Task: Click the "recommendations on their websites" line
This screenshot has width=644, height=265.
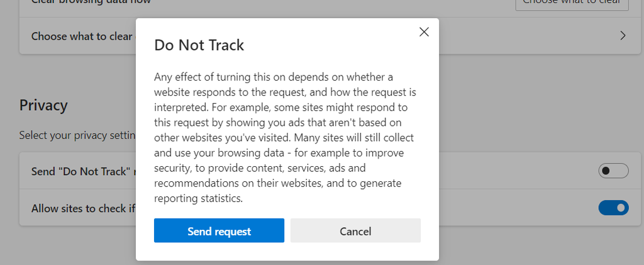Action: (x=277, y=183)
